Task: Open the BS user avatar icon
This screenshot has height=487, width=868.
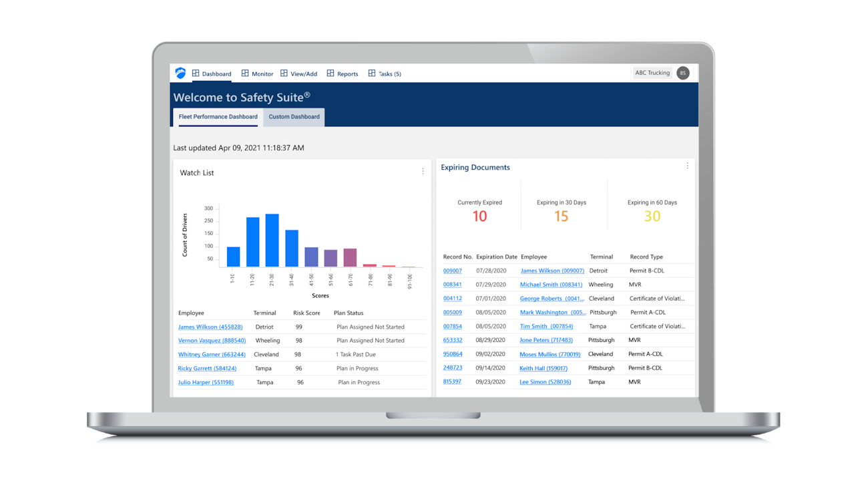Action: pyautogui.click(x=682, y=73)
